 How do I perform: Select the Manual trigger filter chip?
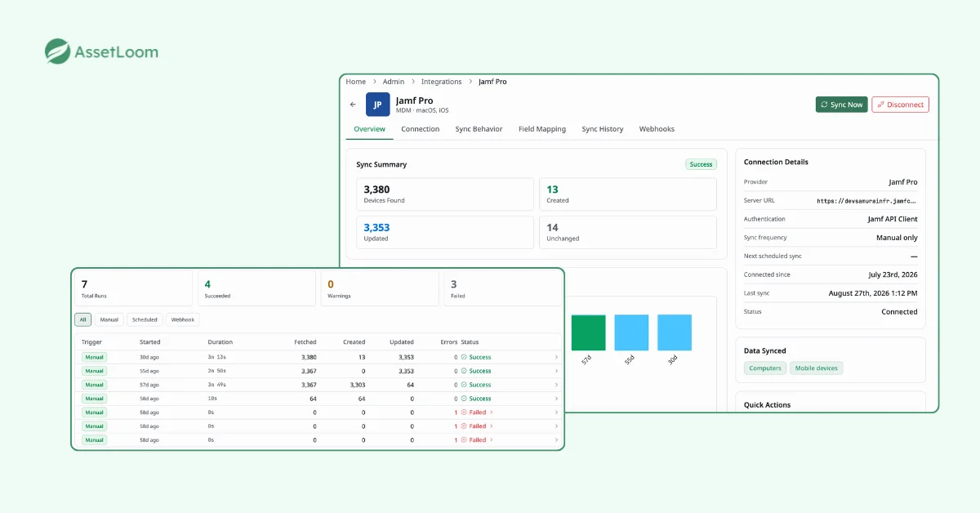click(109, 319)
